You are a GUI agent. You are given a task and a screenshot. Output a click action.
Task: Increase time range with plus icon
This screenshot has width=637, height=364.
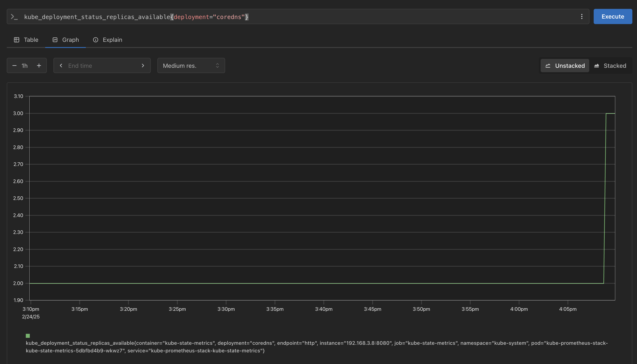coord(39,65)
